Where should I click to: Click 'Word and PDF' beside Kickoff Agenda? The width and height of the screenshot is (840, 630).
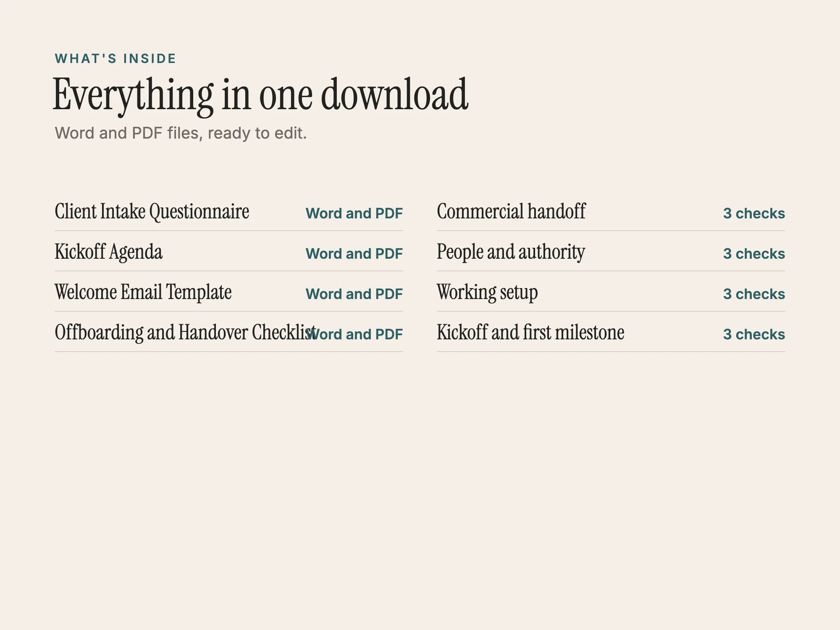tap(354, 254)
